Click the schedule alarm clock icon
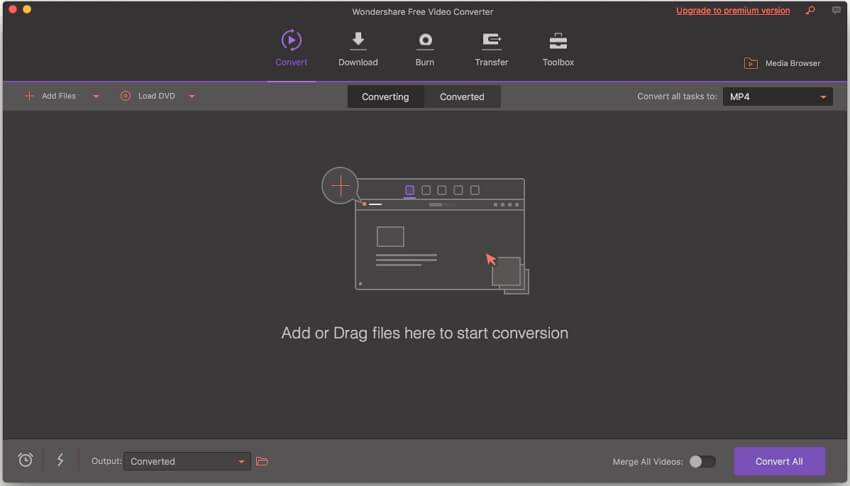Viewport: 850px width, 486px height. (x=26, y=460)
